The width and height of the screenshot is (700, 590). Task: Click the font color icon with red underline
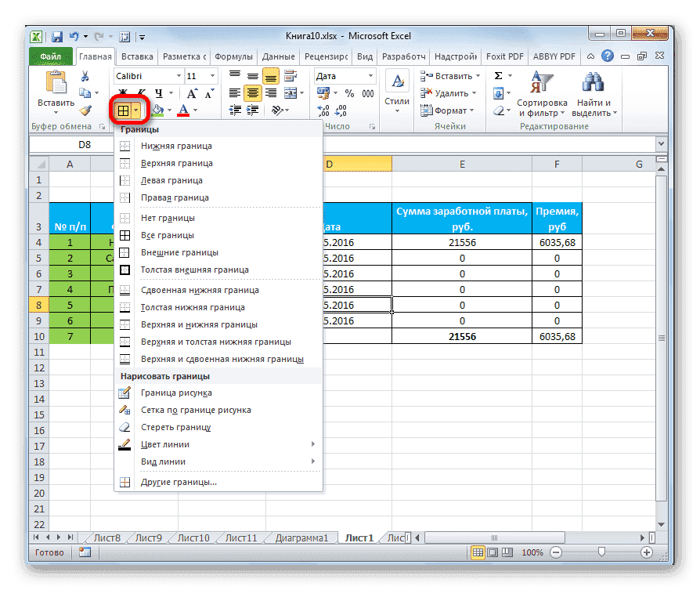[182, 110]
